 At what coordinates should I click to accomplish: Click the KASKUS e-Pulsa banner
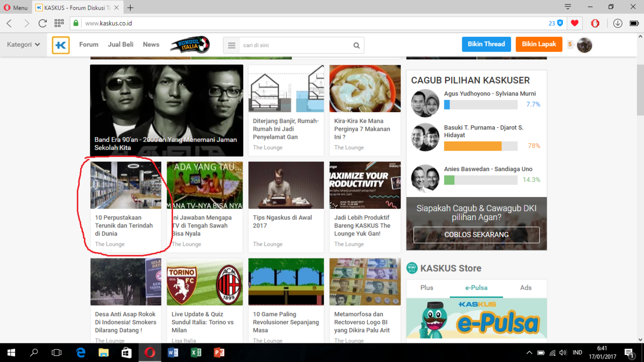[476, 318]
